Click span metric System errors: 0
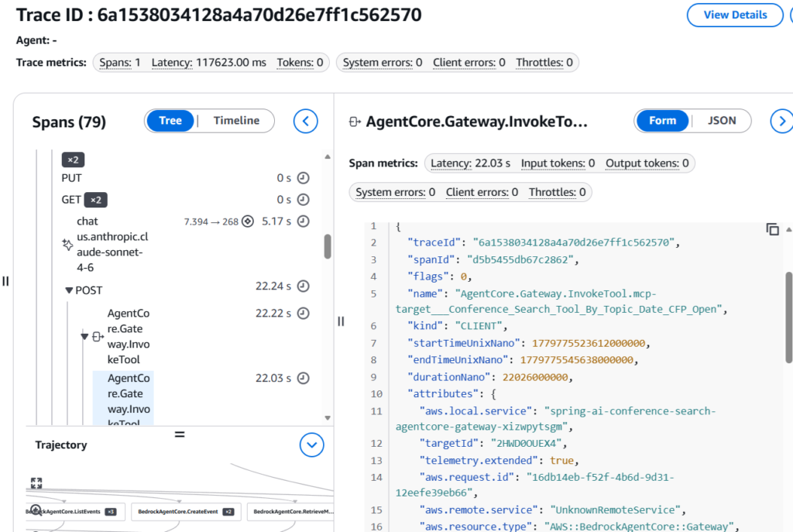 [x=396, y=192]
